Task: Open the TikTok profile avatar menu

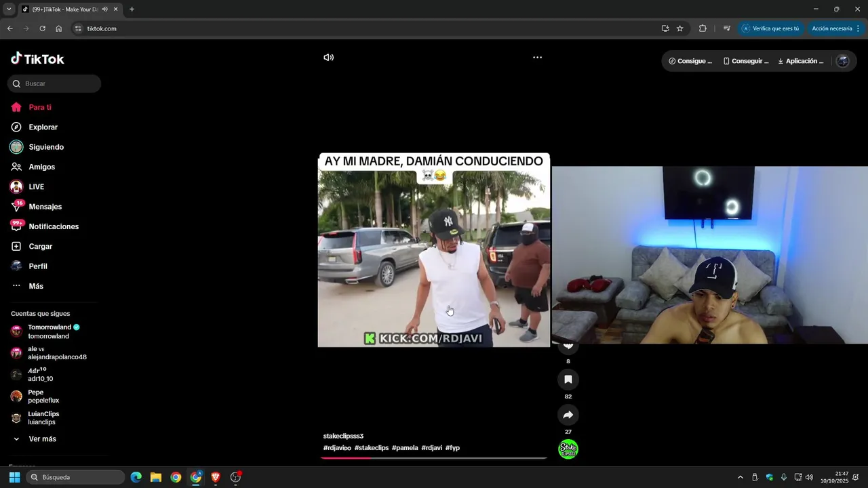Action: [x=843, y=61]
